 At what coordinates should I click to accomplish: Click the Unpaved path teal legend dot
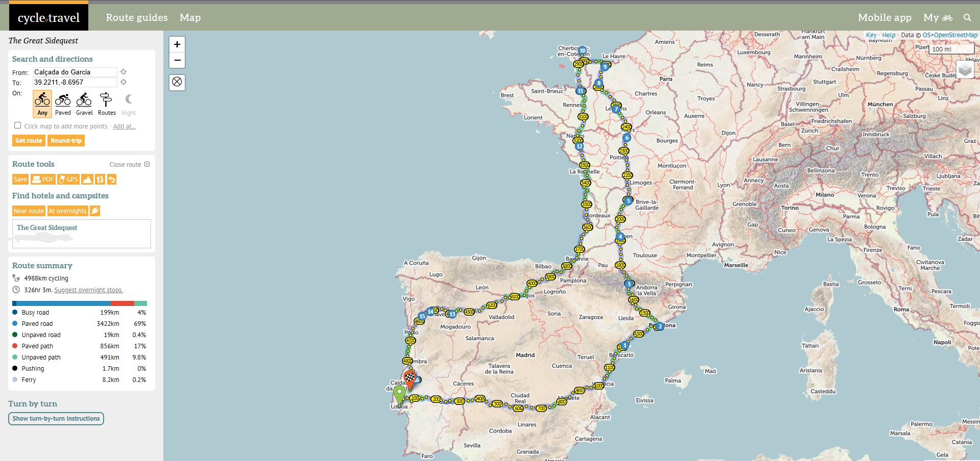pyautogui.click(x=15, y=357)
